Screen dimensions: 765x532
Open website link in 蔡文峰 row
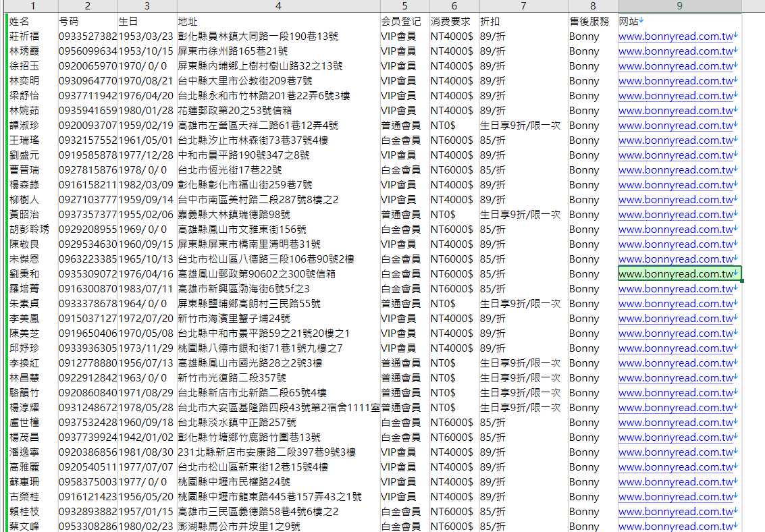click(676, 526)
